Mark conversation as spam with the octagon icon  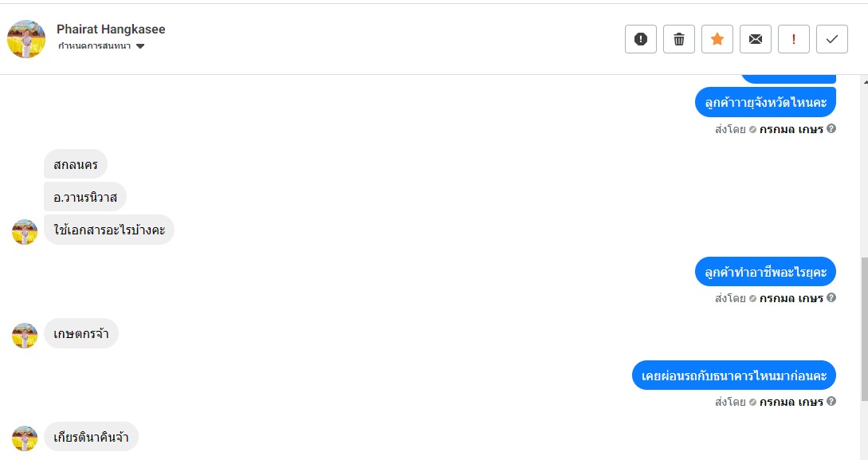[641, 39]
